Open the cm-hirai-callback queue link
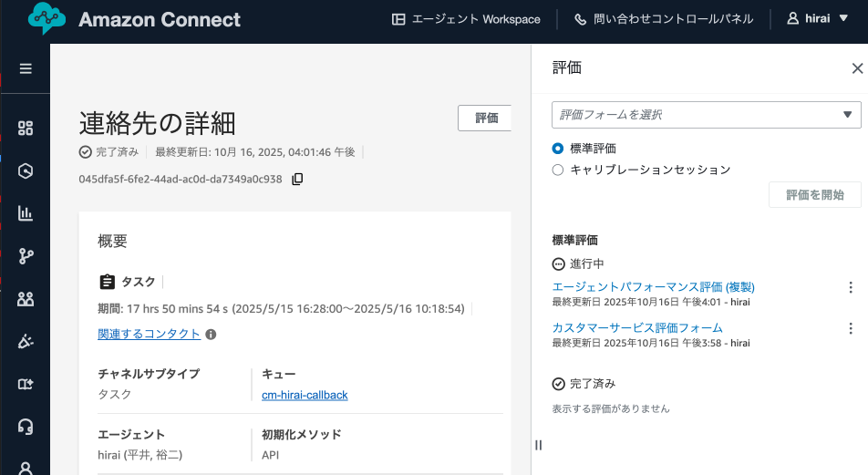Screen dimensions: 868x475 305,395
